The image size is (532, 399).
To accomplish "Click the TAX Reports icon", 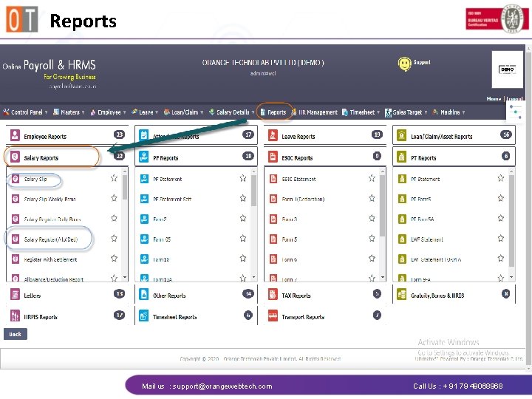I will click(273, 294).
